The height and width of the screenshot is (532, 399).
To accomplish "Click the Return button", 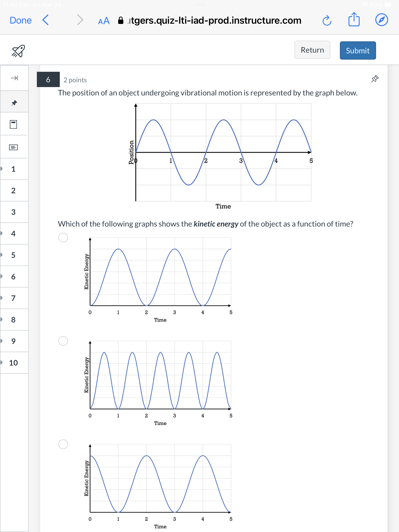I will (x=312, y=50).
